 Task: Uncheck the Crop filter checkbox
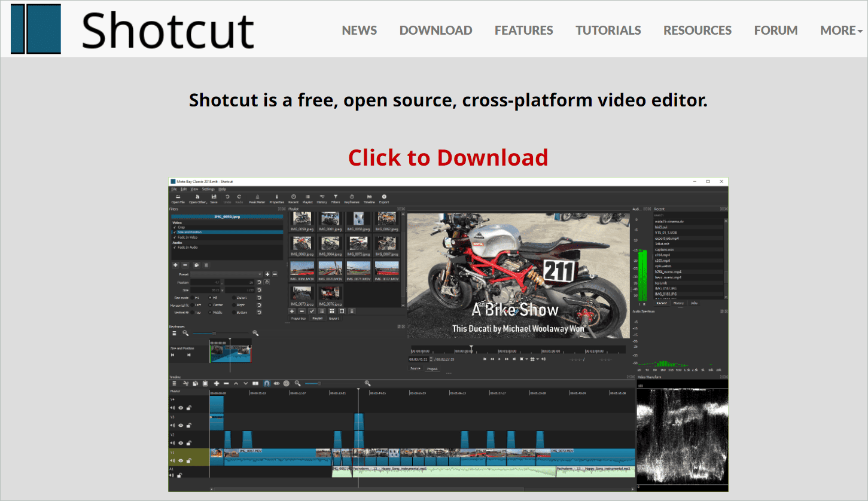174,227
